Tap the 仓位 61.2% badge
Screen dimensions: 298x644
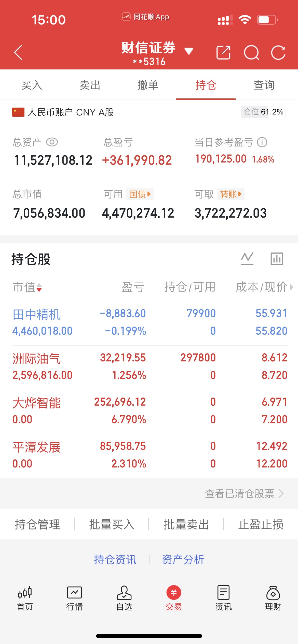263,112
